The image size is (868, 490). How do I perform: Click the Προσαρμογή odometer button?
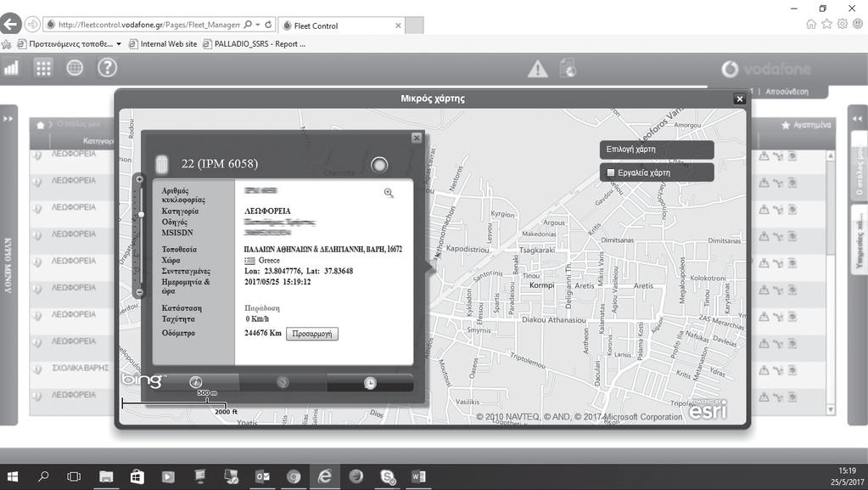point(312,334)
